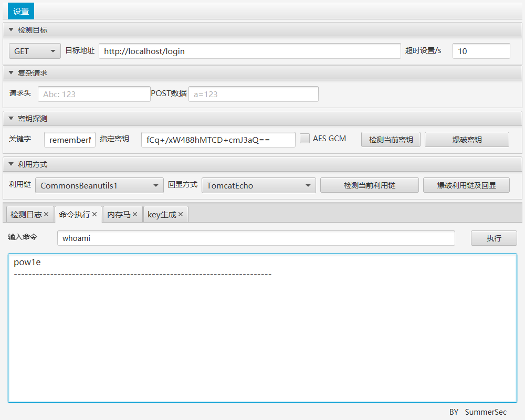Click the 爆破密钥 button
The image size is (525, 420).
[467, 140]
